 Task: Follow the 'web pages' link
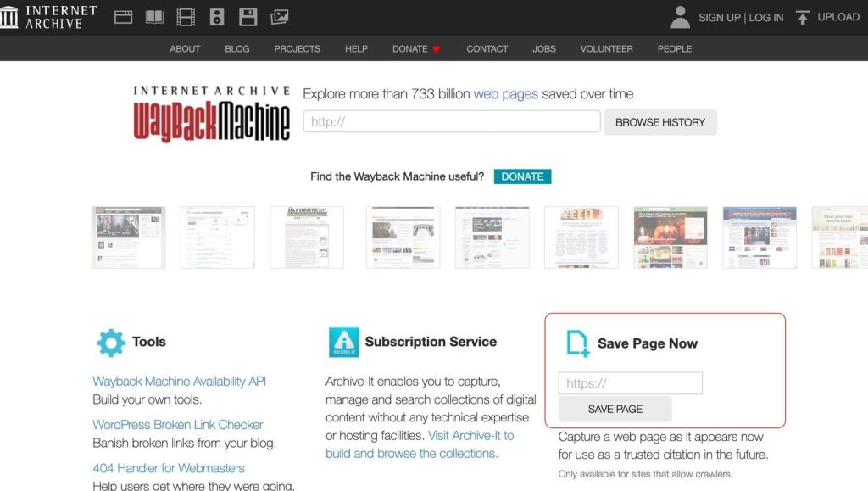(505, 94)
